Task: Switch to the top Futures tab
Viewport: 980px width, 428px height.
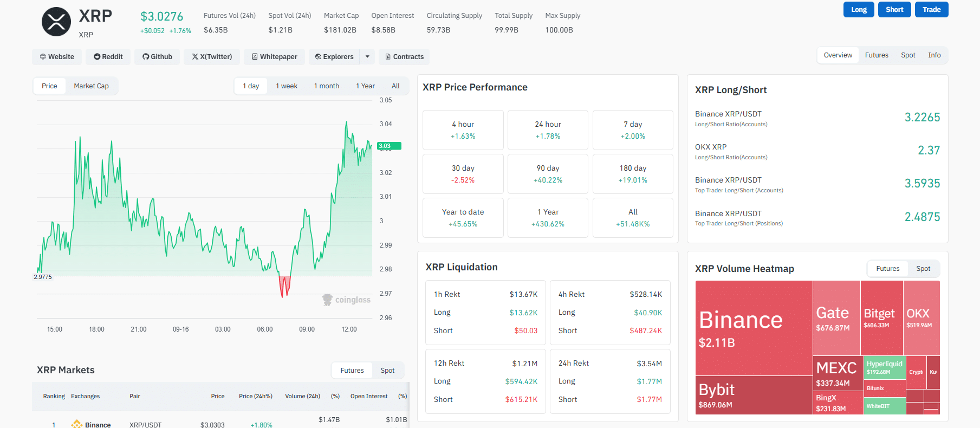Action: (877, 55)
